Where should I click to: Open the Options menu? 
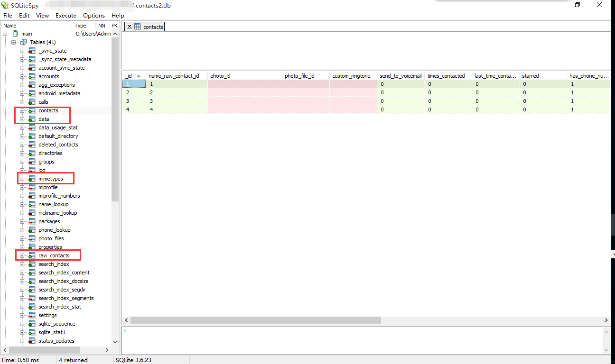click(x=94, y=16)
